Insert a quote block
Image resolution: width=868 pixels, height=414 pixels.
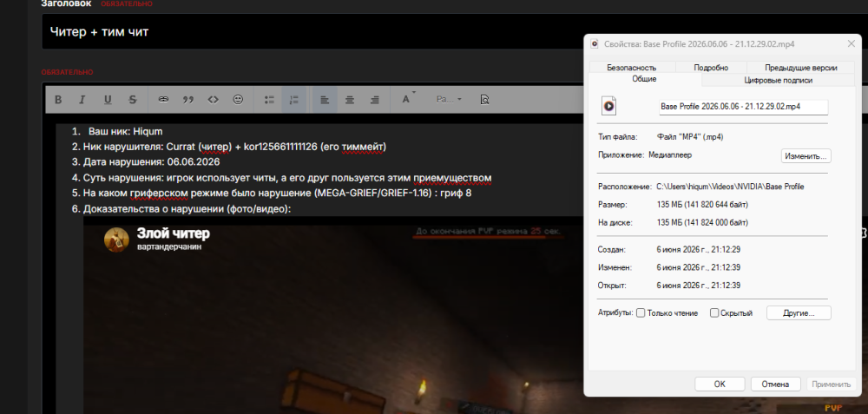pyautogui.click(x=188, y=100)
